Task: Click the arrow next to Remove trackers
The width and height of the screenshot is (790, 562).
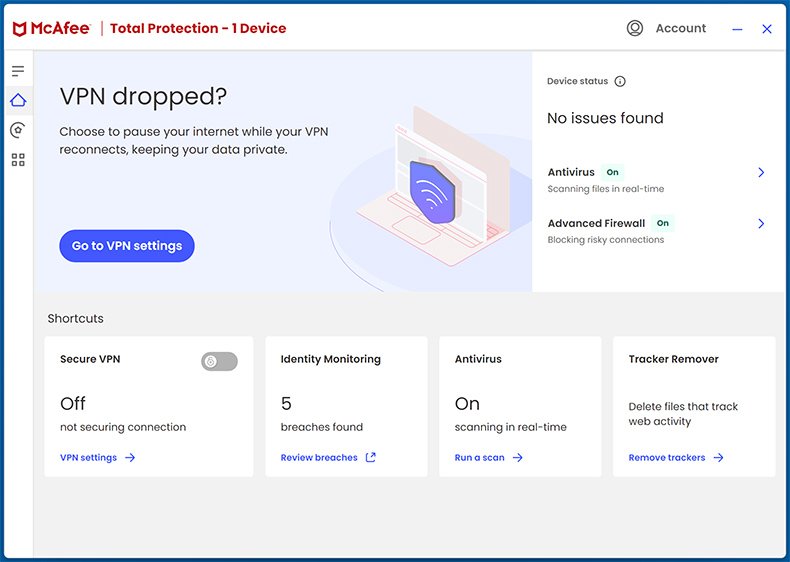Action: point(718,458)
